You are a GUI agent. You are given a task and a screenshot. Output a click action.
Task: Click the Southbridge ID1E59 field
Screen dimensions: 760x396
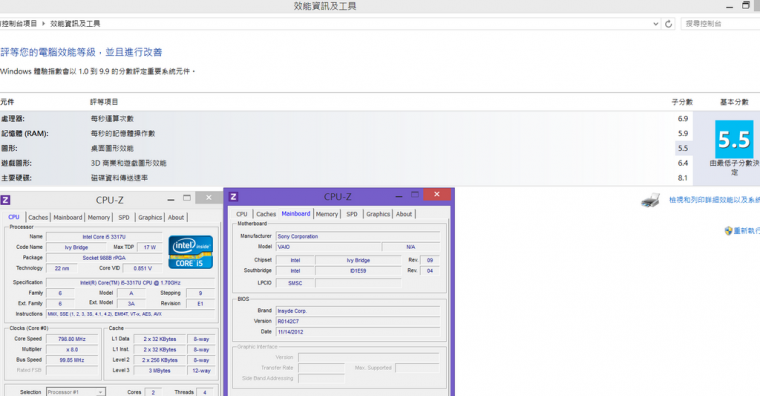(358, 271)
